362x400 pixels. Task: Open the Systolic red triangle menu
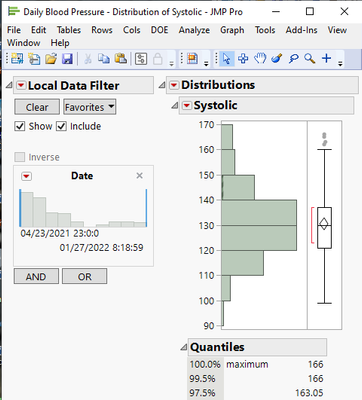[x=187, y=106]
